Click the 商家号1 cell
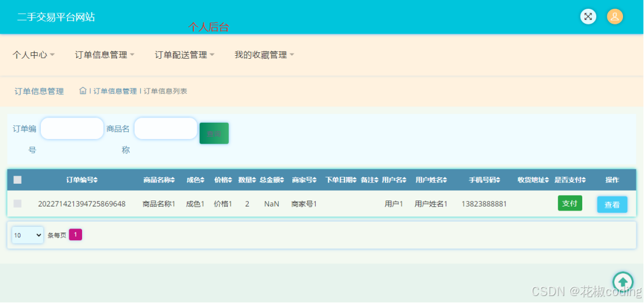This screenshot has height=303, width=644. [x=304, y=204]
